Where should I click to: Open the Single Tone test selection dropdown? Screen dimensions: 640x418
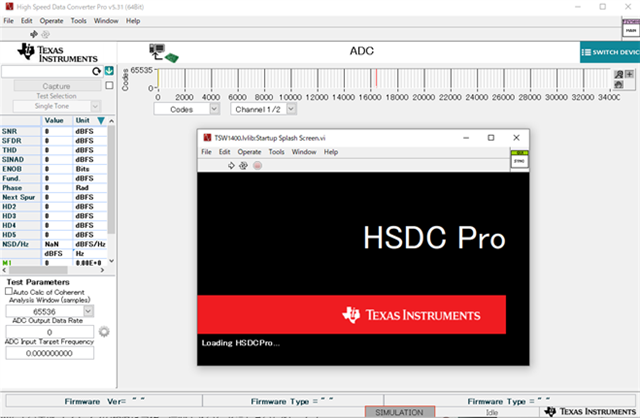click(x=95, y=106)
